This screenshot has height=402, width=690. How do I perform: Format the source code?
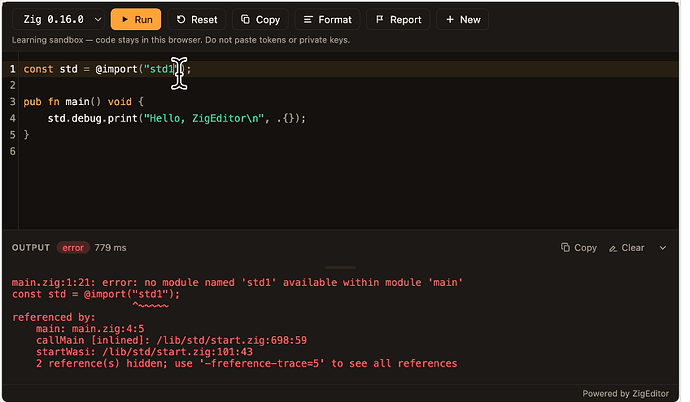(x=327, y=19)
